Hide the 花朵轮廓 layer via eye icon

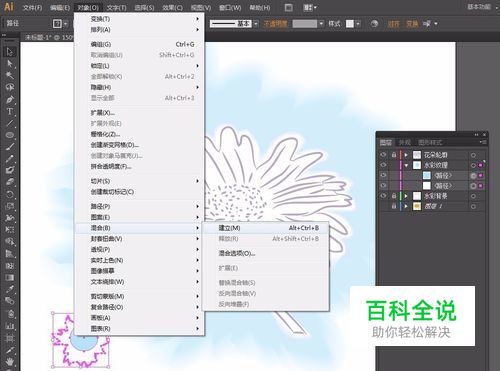click(383, 155)
